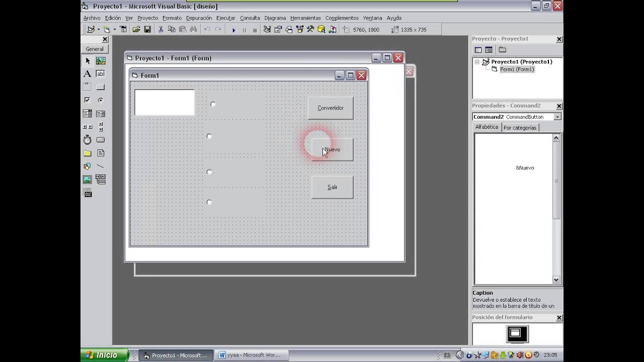Click the properties list scroll-down arrow
The image size is (644, 362).
click(556, 280)
